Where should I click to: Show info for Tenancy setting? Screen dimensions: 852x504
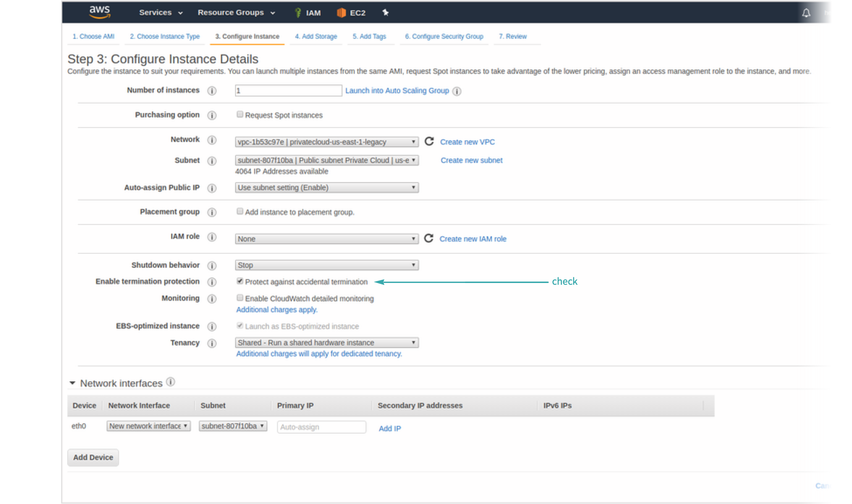point(212,343)
